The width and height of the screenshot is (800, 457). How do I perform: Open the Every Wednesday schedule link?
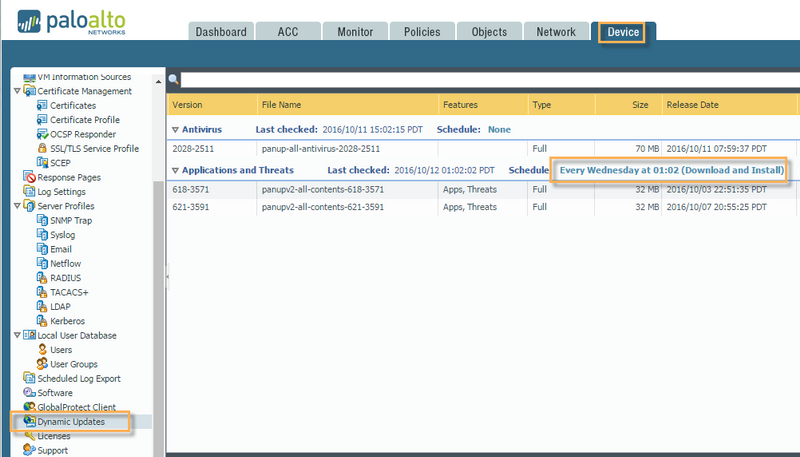click(x=671, y=171)
